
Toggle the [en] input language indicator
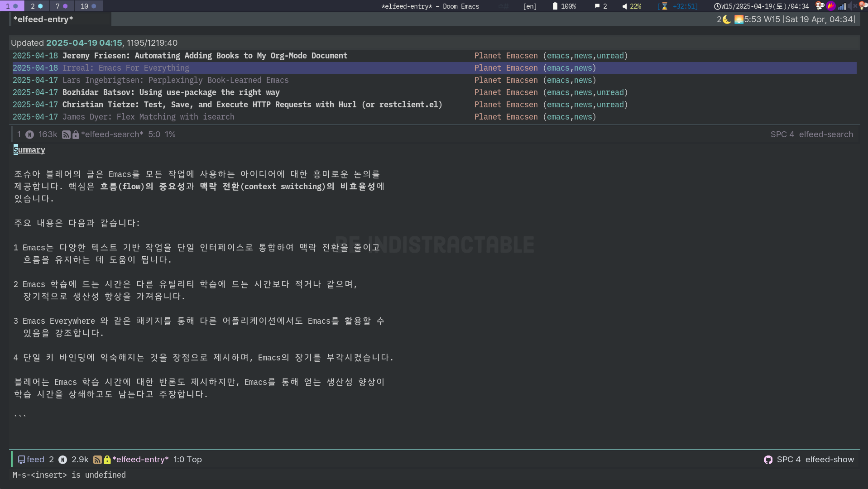(529, 6)
